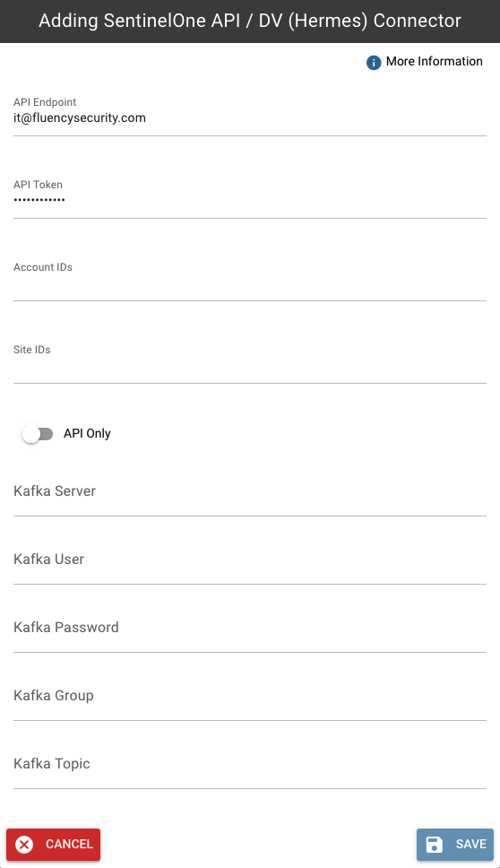Screen dimensions: 500x868
Task: Toggle the API Only switch
Action: tap(38, 434)
